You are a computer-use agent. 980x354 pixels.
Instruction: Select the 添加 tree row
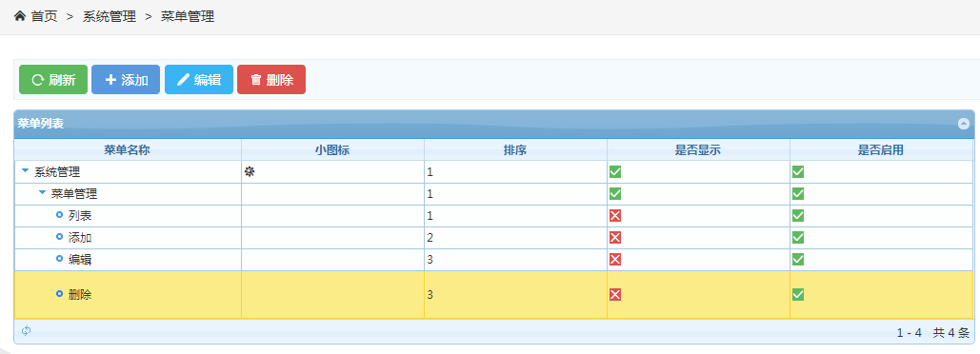click(x=494, y=238)
